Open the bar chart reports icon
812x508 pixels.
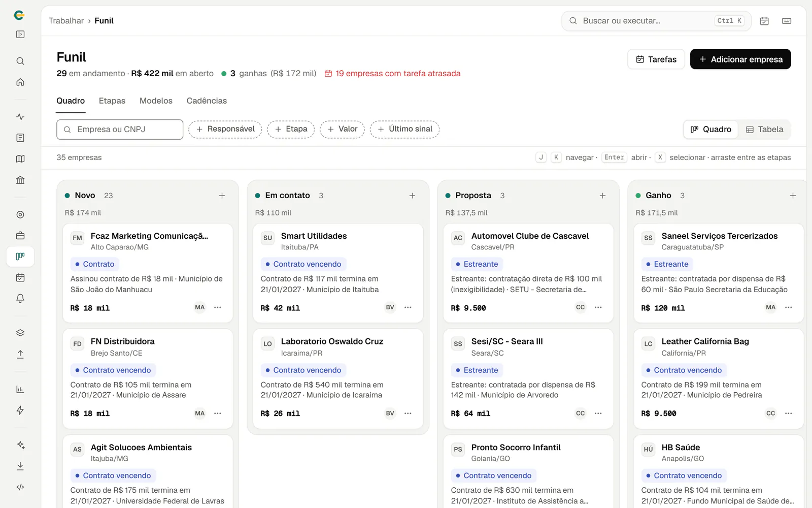pyautogui.click(x=20, y=390)
